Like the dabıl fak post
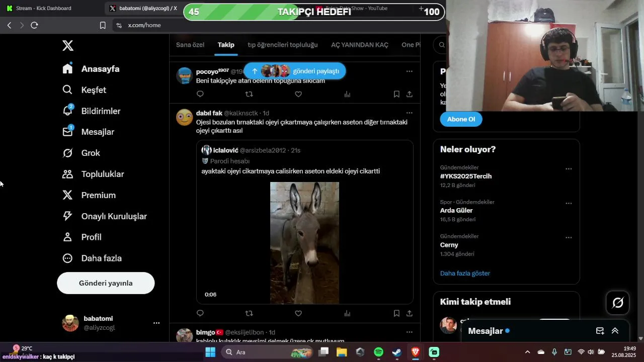The image size is (644, 362). pyautogui.click(x=298, y=313)
